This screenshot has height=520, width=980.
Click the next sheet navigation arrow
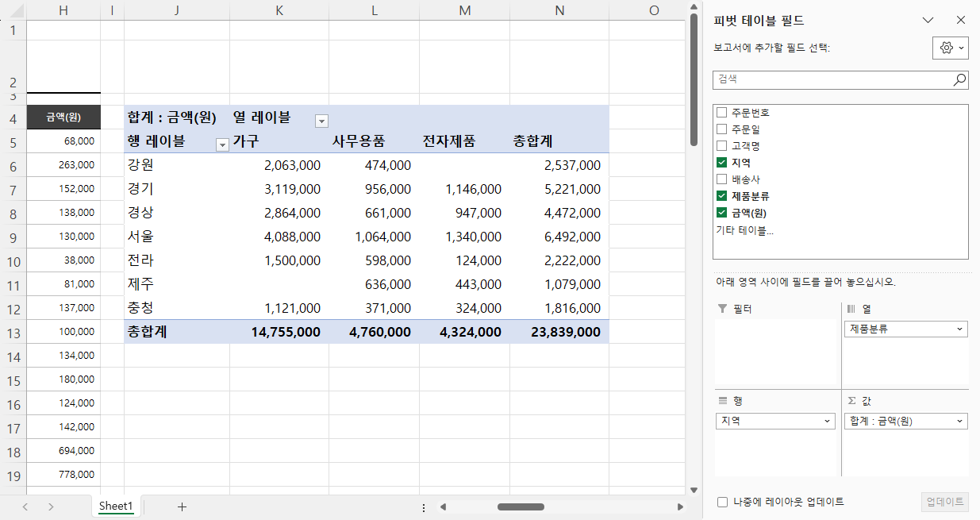click(x=51, y=507)
